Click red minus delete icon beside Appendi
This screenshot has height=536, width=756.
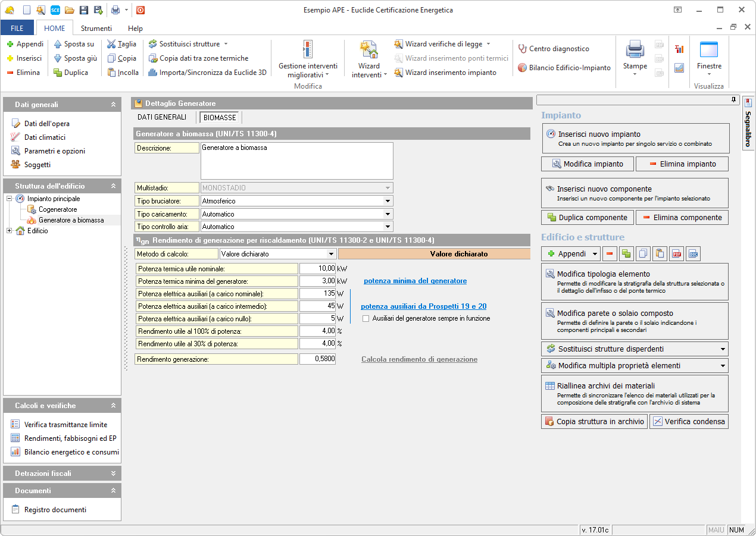click(x=610, y=254)
